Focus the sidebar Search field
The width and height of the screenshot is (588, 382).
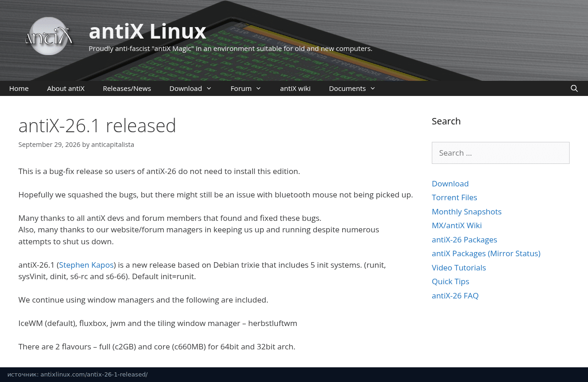click(501, 153)
